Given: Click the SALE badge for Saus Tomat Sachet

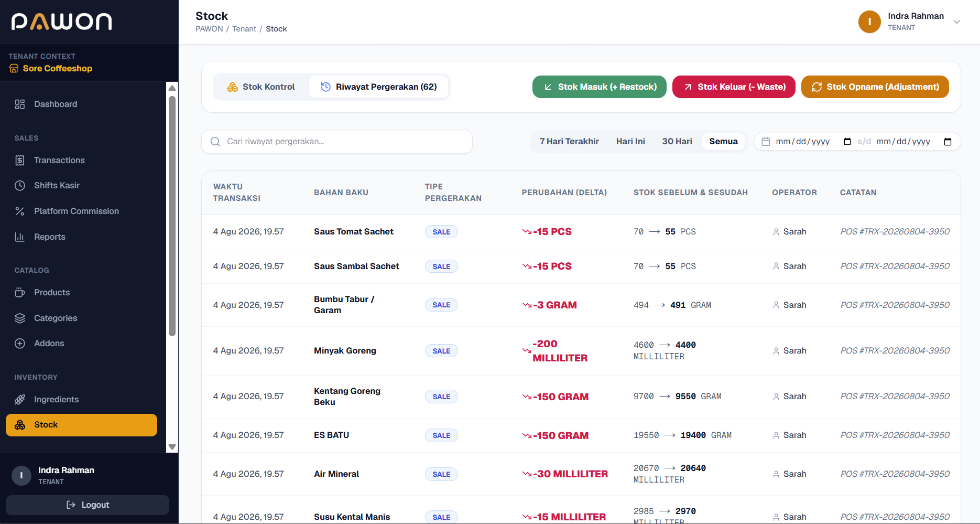Looking at the screenshot, I should (441, 232).
